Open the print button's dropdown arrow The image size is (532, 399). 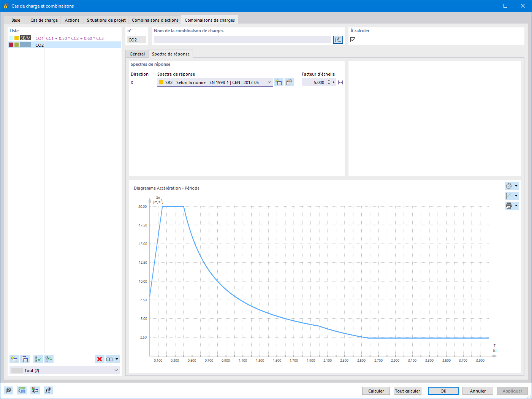pyautogui.click(x=516, y=206)
